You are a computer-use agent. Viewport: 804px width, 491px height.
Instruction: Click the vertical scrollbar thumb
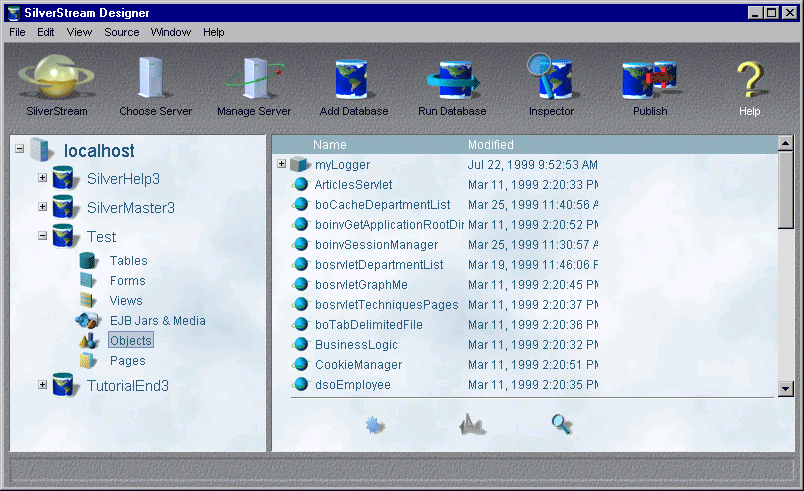(x=786, y=189)
